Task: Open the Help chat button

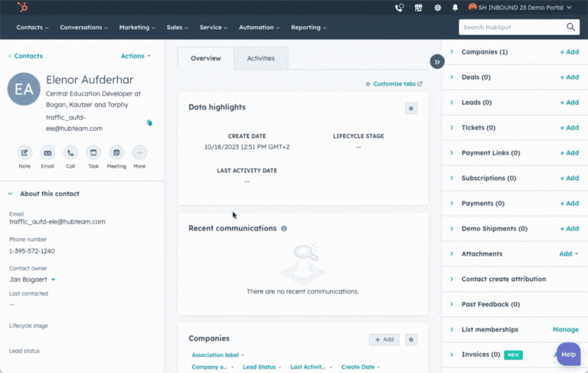Action: click(x=569, y=355)
